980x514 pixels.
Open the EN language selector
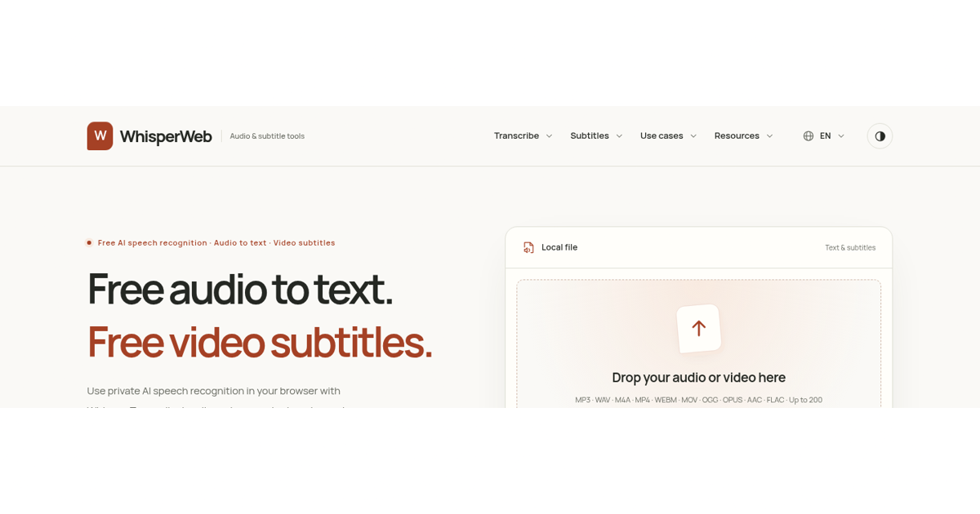point(824,136)
